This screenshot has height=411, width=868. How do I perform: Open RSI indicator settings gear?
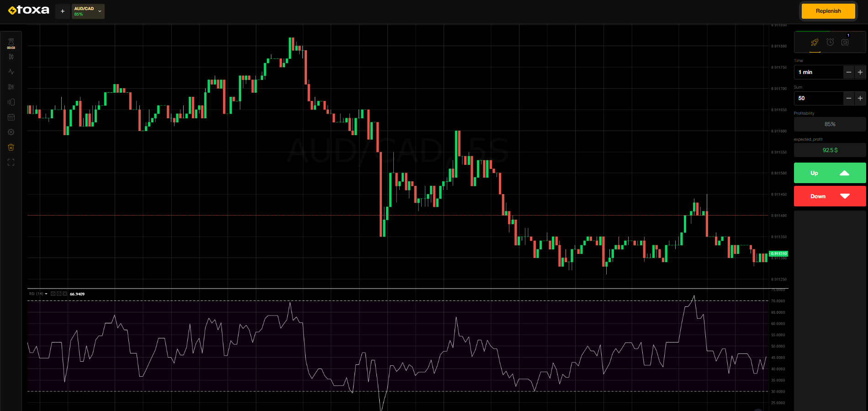click(x=58, y=294)
